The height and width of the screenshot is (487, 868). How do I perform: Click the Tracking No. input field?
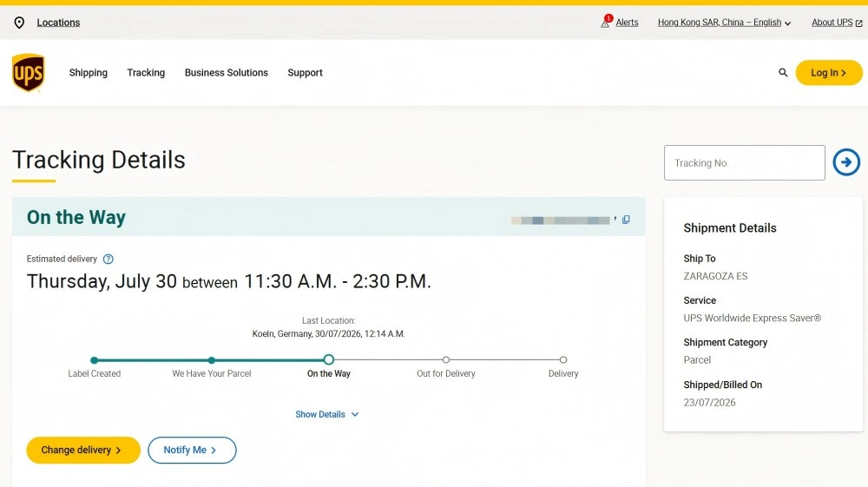[x=745, y=162]
